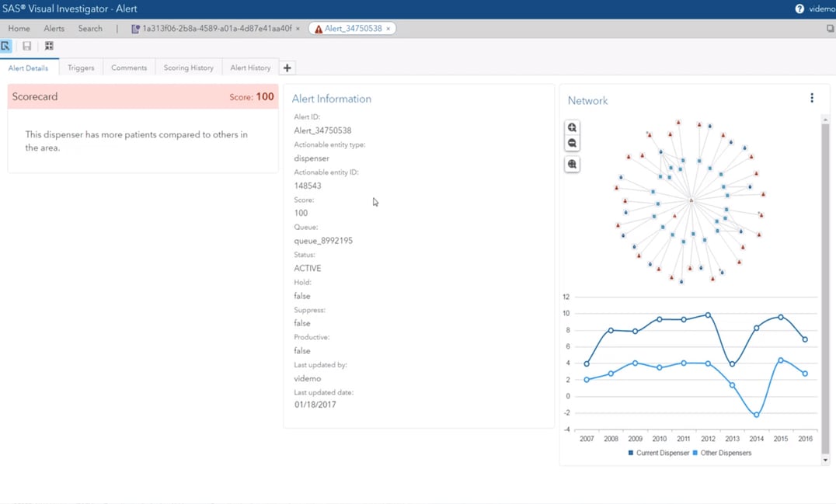
Task: Add a new tab with the plus button
Action: [x=287, y=68]
